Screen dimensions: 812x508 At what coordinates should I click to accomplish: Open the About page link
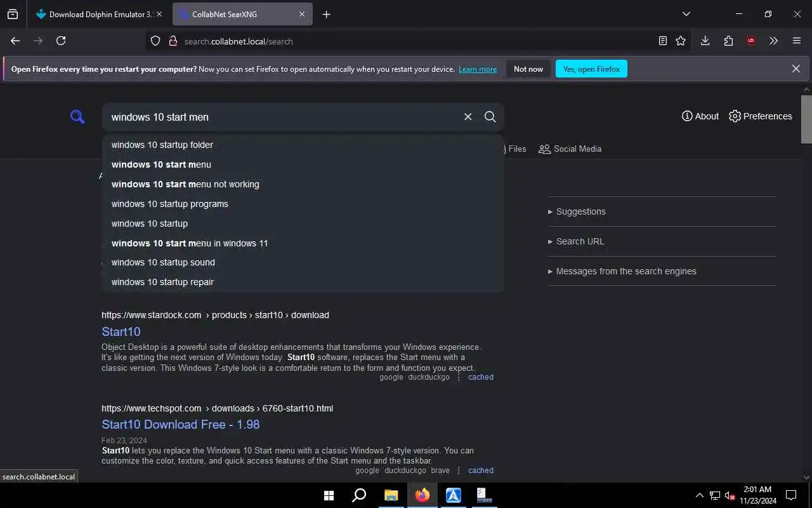[700, 116]
